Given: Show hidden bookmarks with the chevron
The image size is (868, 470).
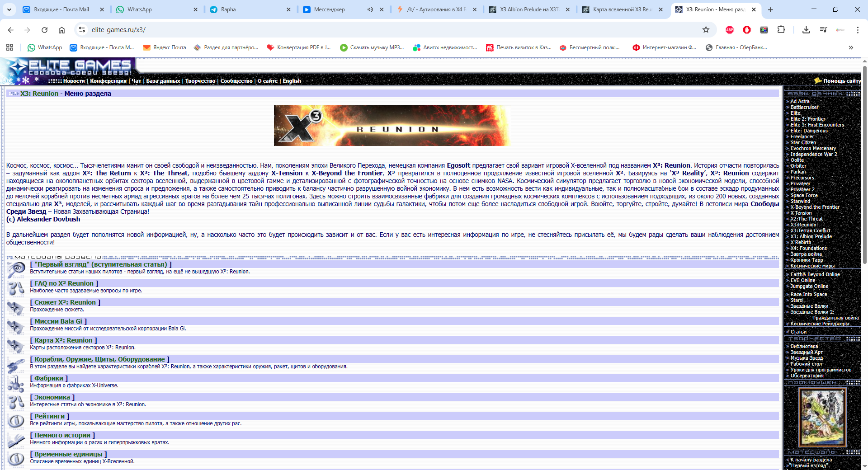Looking at the screenshot, I should [x=851, y=47].
